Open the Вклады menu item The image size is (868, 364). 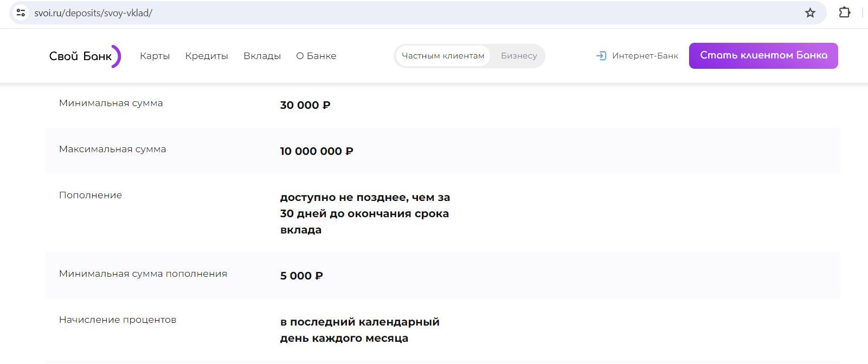tap(262, 56)
